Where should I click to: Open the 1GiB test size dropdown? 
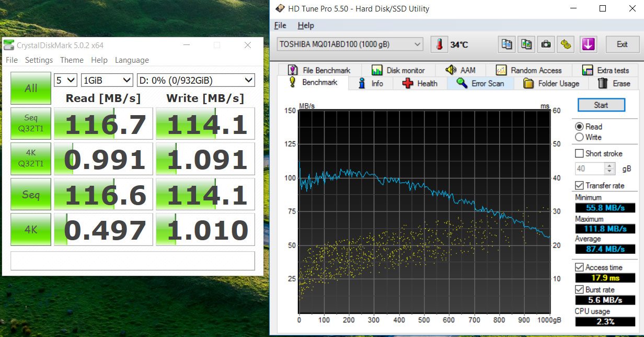(107, 80)
